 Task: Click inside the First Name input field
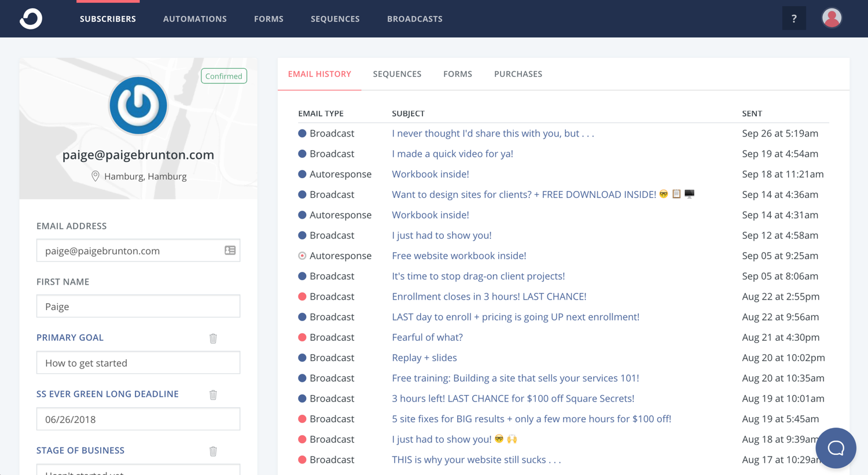point(138,306)
